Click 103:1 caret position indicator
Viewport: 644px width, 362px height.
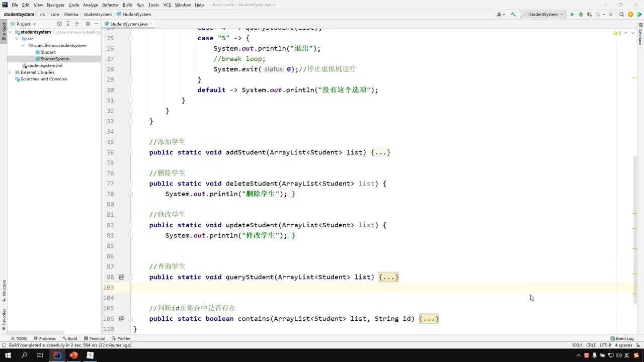[577, 345]
